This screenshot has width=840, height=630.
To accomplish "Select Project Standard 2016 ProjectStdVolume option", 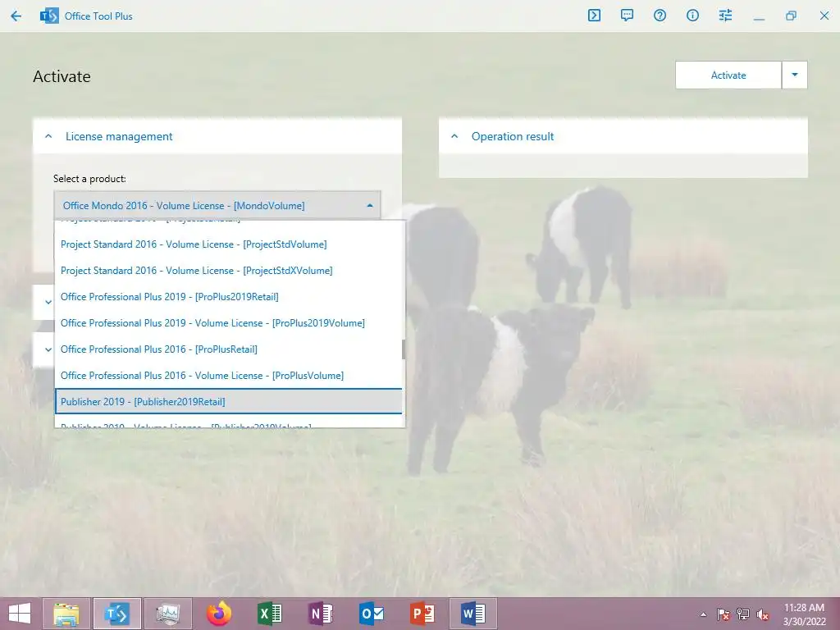I will 228,244.
